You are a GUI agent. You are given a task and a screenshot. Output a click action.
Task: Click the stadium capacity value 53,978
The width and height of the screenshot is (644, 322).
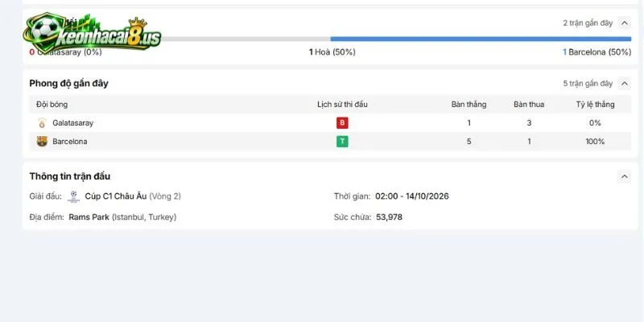click(x=390, y=217)
